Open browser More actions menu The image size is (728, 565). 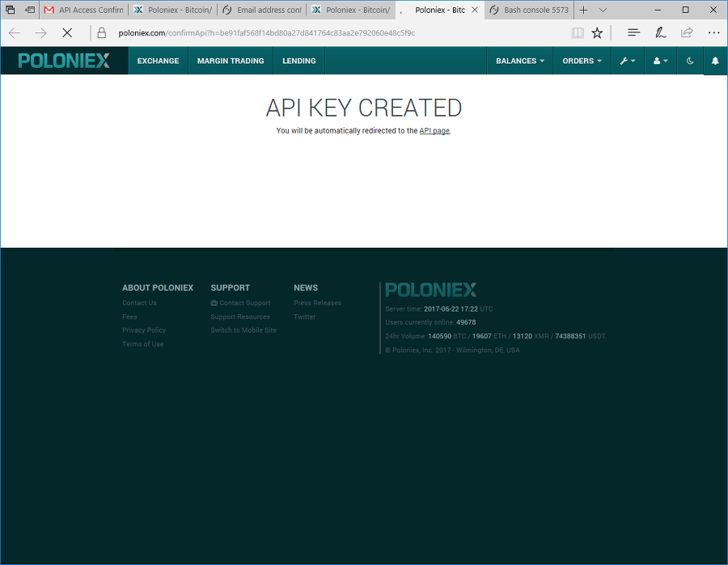coord(713,32)
